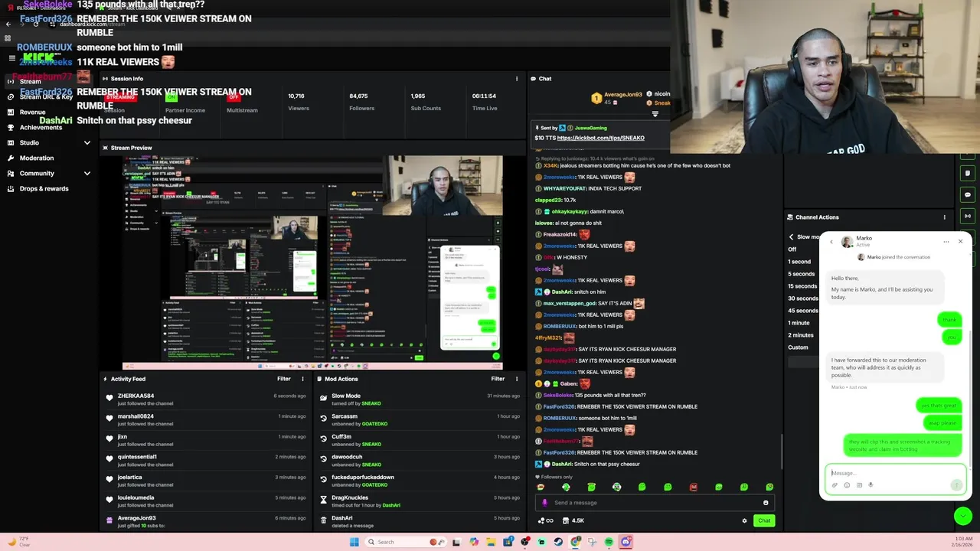Screen dimensions: 980x551
Task: Open Session Info options menu
Action: point(517,79)
